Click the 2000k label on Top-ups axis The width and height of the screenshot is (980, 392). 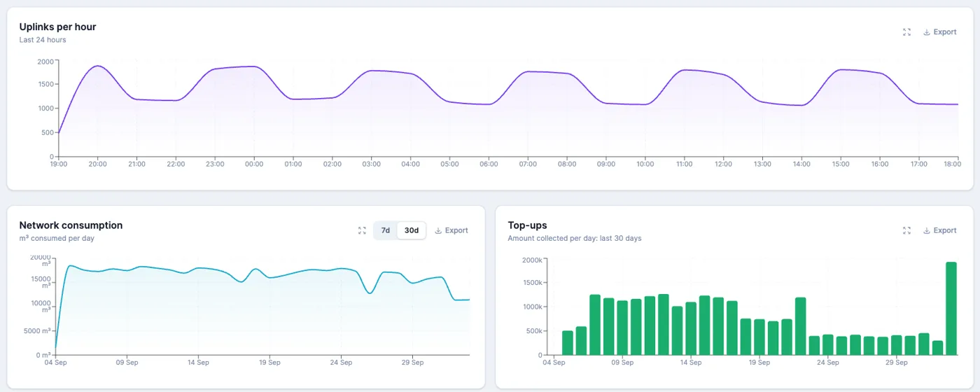(532, 260)
